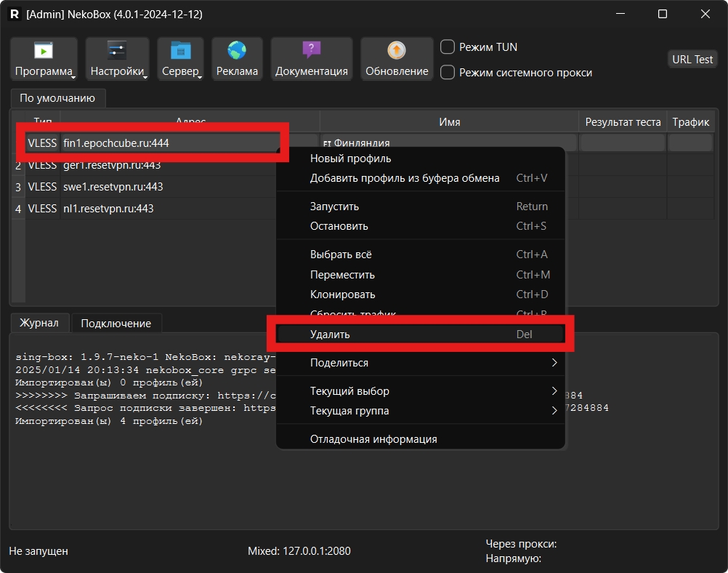The image size is (728, 573).
Task: Click Запустить in the context menu
Action: click(x=420, y=207)
